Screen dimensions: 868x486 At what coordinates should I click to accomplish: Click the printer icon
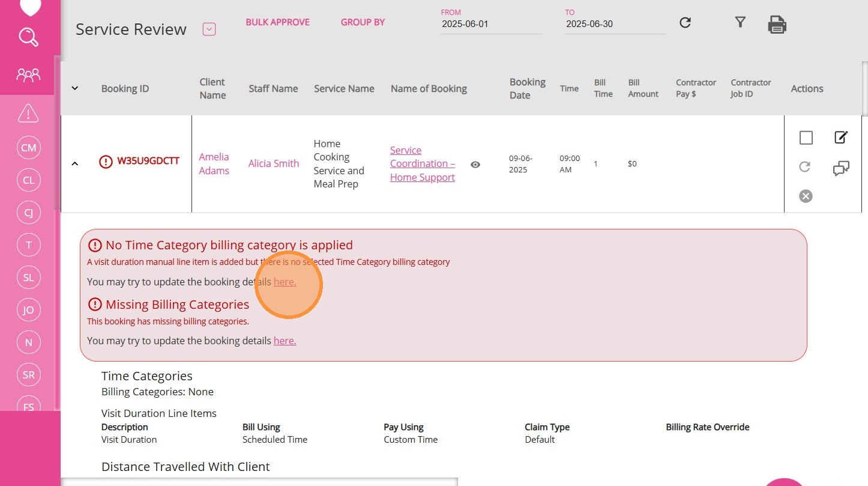pos(777,25)
